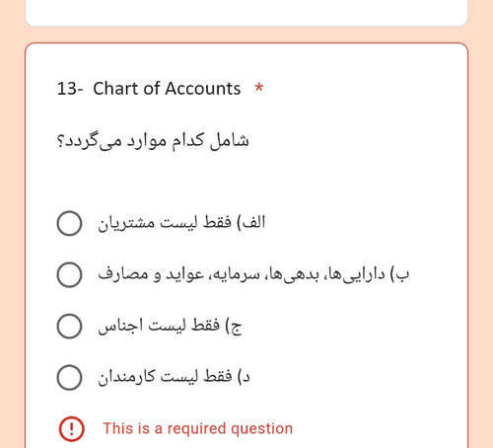Click the word 'required' in the error message

point(196,429)
